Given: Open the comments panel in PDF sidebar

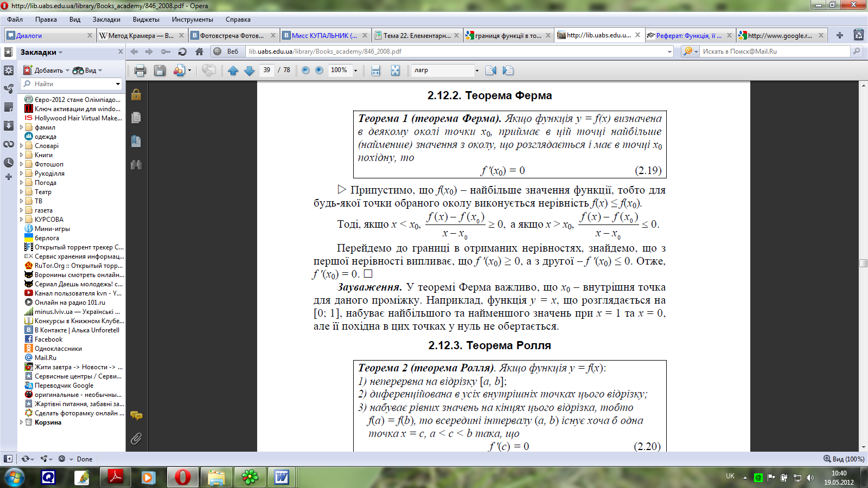Looking at the screenshot, I should click(136, 416).
